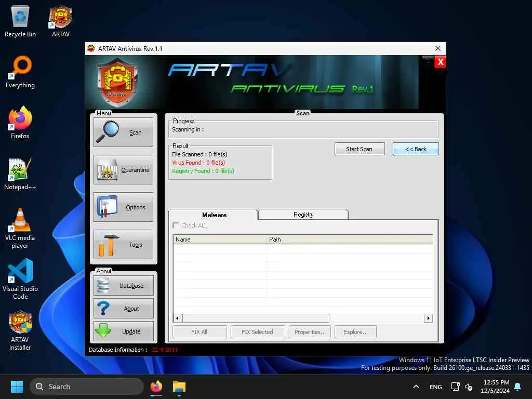Open the clock showing 12:55 PM
Image resolution: width=532 pixels, height=399 pixels.
pyautogui.click(x=495, y=387)
